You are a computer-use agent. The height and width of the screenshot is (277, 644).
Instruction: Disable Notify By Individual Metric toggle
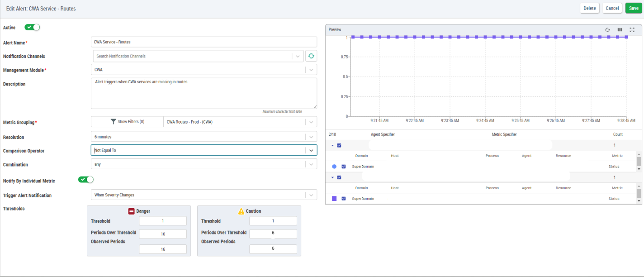click(85, 180)
